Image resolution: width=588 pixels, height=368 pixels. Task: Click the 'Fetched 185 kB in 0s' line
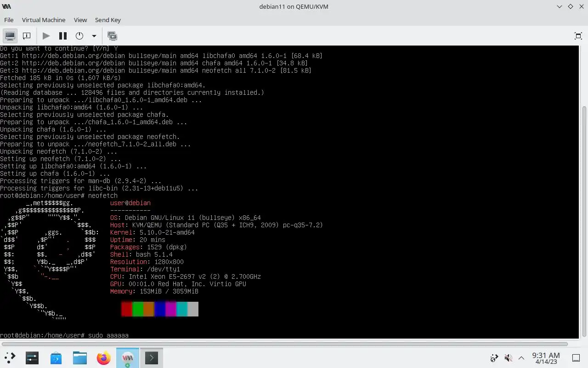pyautogui.click(x=61, y=78)
